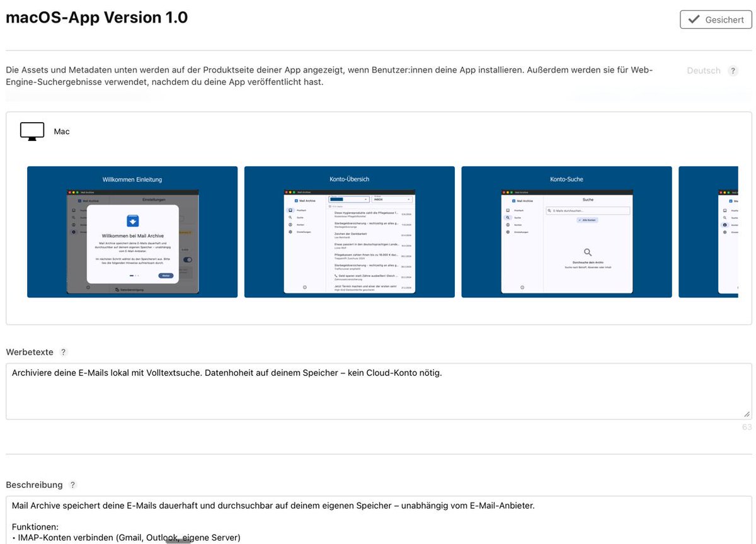This screenshot has height=544, width=756.
Task: Click the checkmark icon in Gesichert
Action: tap(694, 20)
